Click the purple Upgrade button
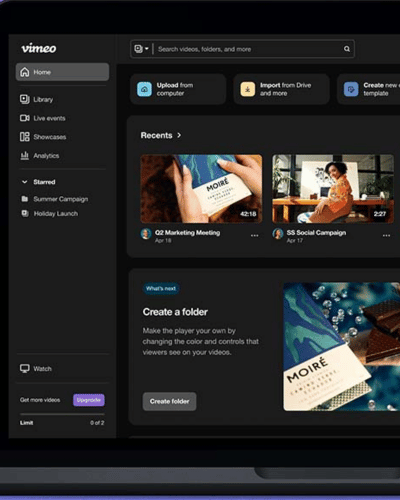This screenshot has height=500, width=400. coord(89,400)
